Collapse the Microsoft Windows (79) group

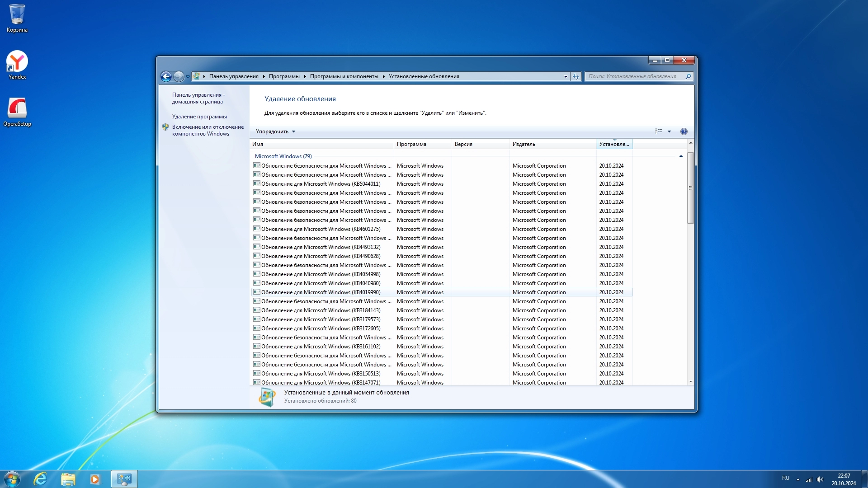coord(681,156)
